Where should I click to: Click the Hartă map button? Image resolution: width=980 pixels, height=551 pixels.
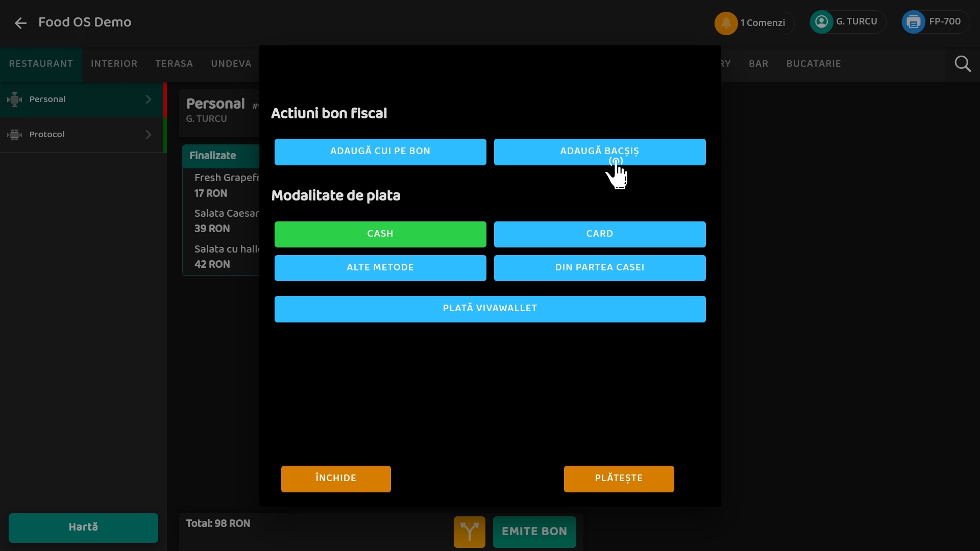coord(83,528)
